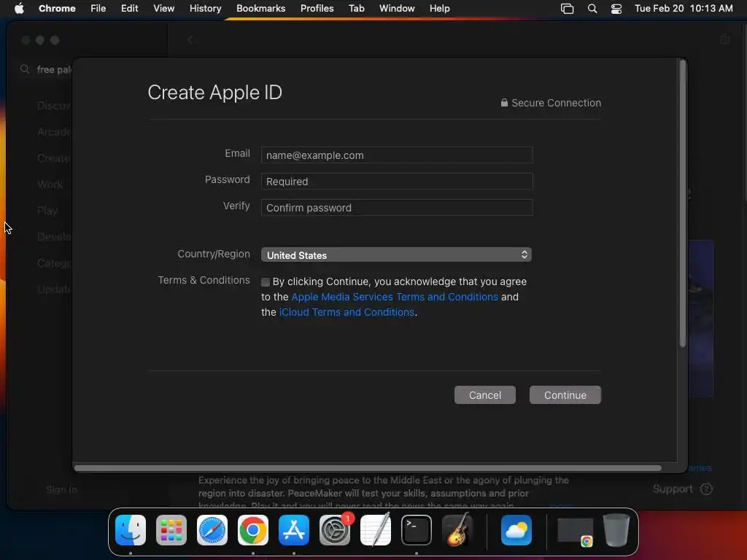747x560 pixels.
Task: Click the App Store back chevron
Action: click(x=190, y=39)
